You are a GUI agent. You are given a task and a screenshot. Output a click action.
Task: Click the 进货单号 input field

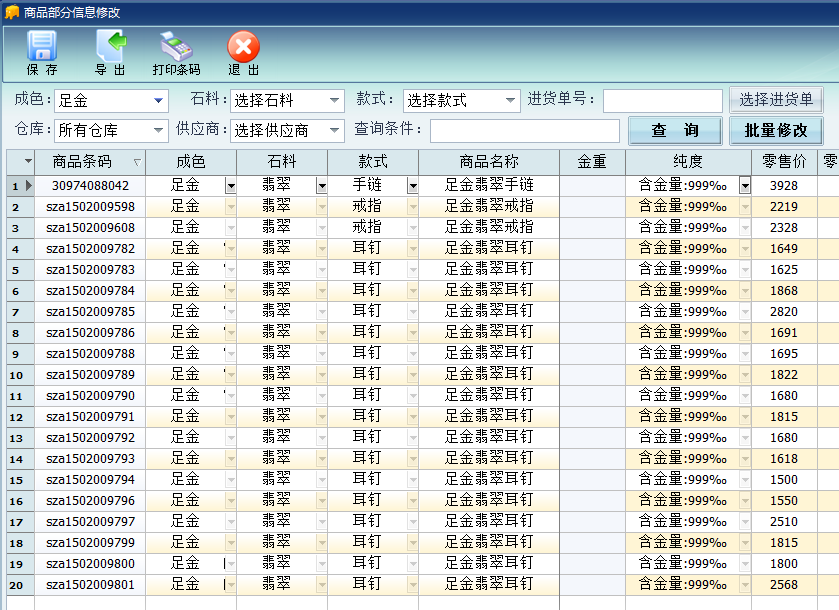pos(662,101)
